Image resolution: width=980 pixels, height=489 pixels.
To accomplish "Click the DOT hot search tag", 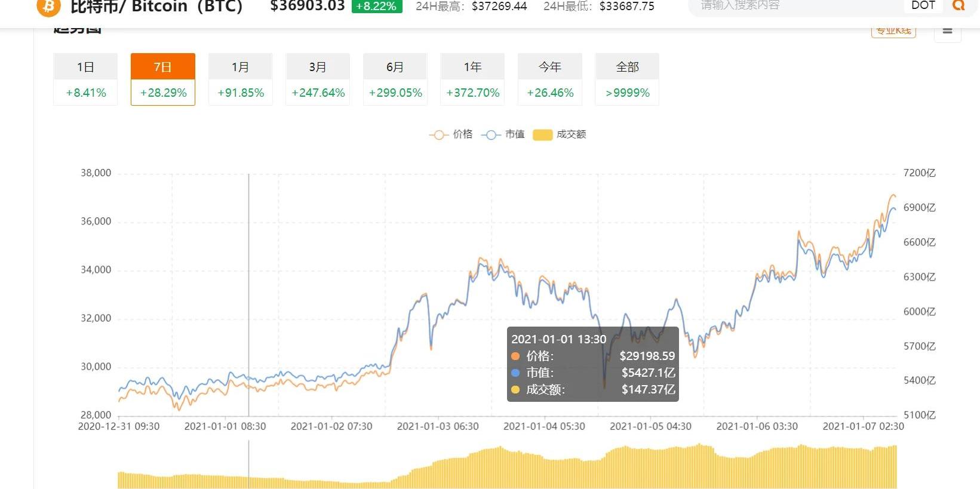I will 923,5.
